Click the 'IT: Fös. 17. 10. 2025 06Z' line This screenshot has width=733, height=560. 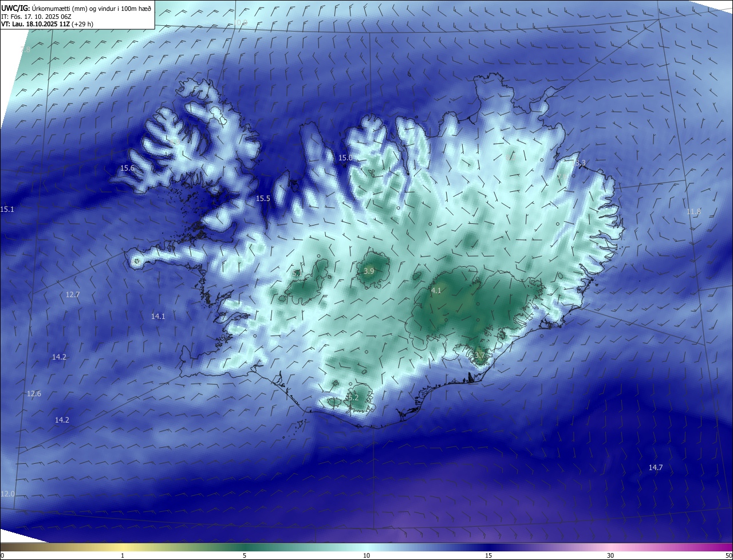(36, 17)
